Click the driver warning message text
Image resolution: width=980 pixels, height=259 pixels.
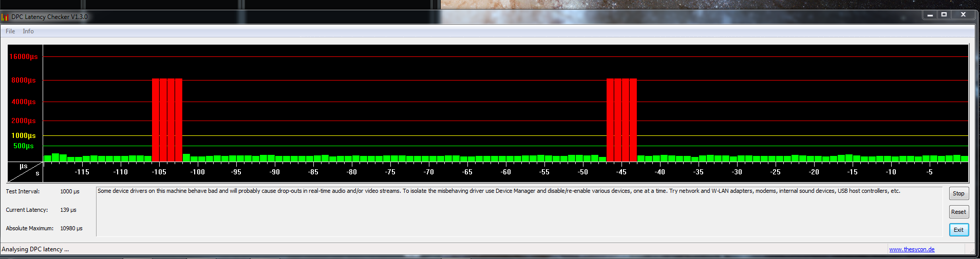499,191
